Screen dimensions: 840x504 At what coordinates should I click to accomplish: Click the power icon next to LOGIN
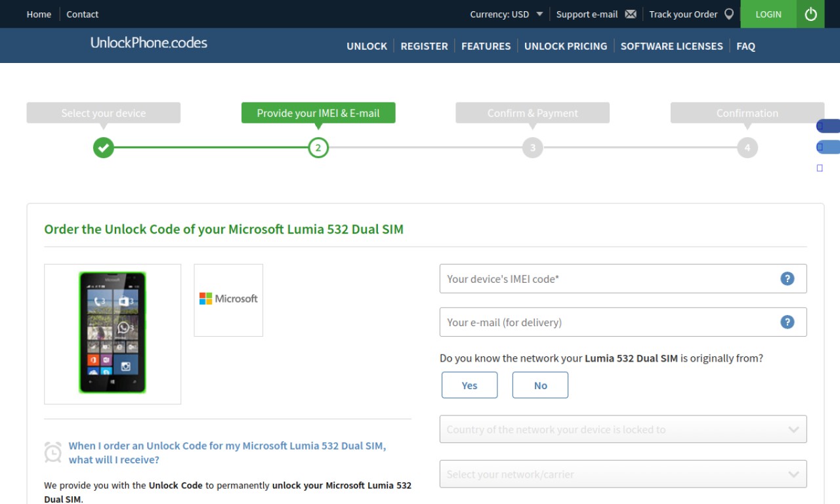[810, 14]
